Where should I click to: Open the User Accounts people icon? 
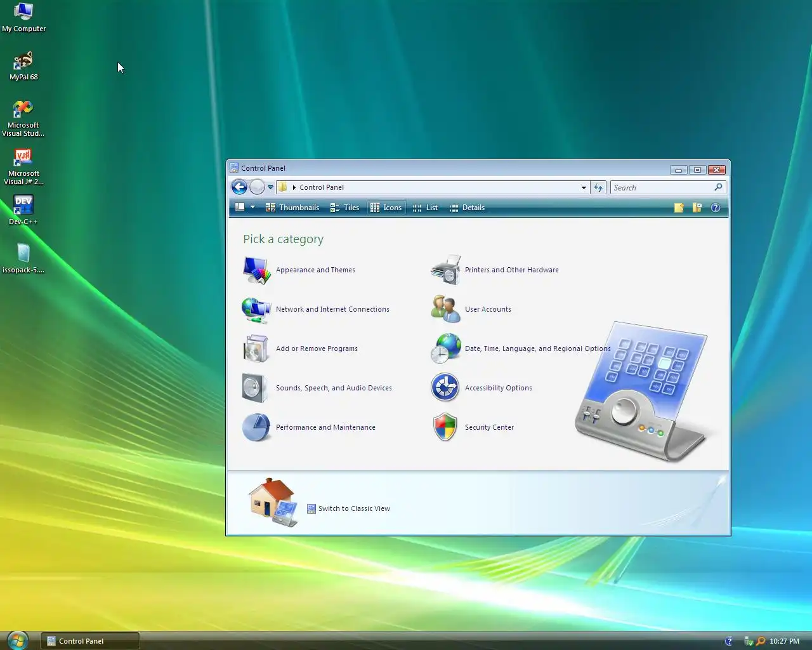[445, 310]
